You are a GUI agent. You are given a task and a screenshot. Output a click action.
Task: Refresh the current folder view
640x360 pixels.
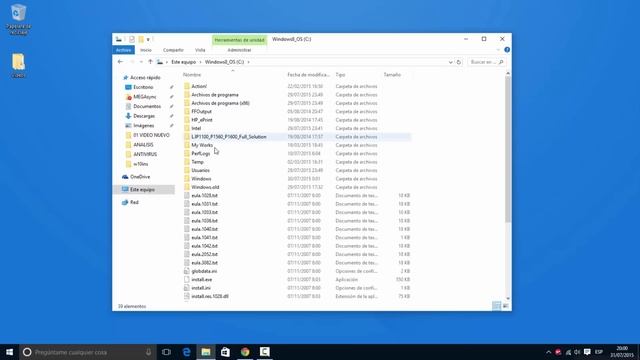[458, 62]
